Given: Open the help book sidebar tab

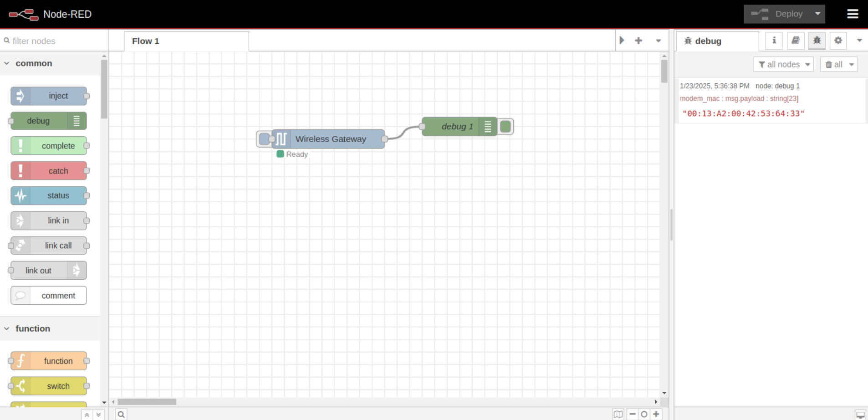Looking at the screenshot, I should 795,41.
